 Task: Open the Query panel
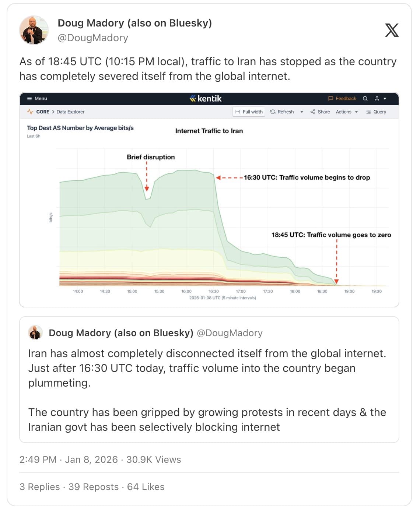coord(376,112)
